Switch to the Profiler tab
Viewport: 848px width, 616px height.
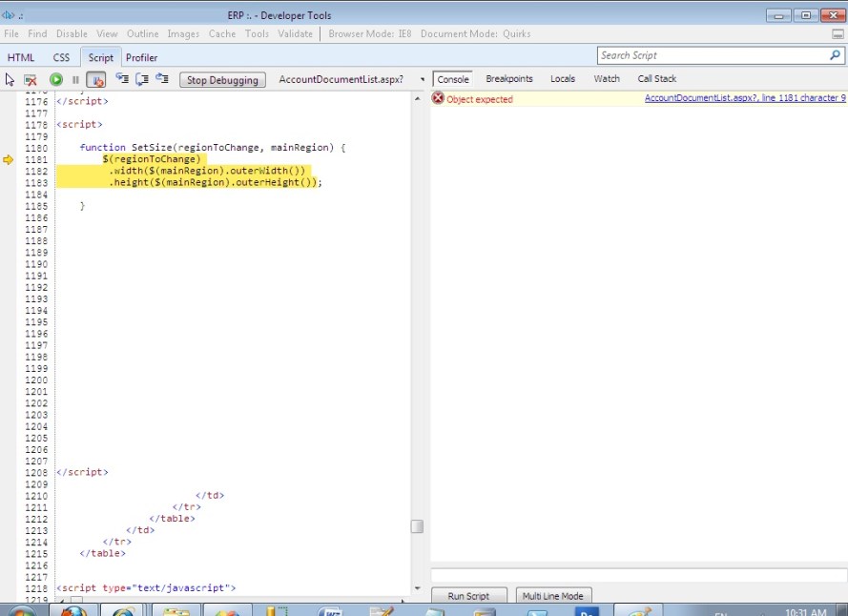click(x=141, y=57)
